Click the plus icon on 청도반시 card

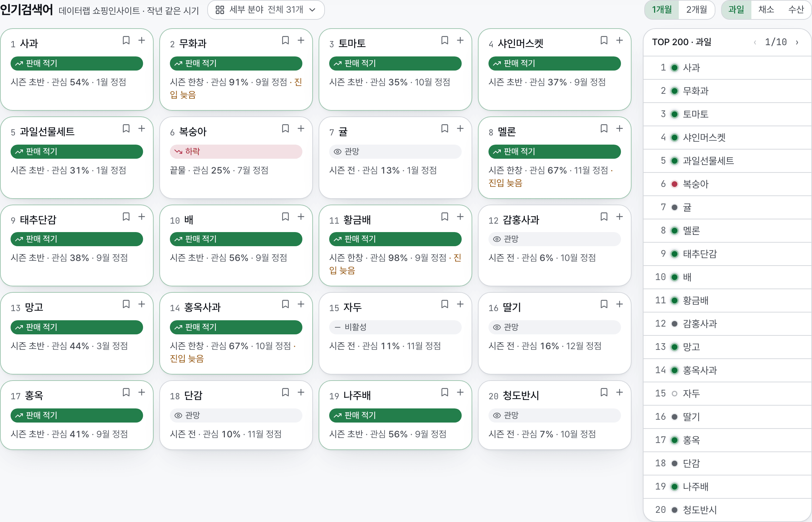coord(620,393)
